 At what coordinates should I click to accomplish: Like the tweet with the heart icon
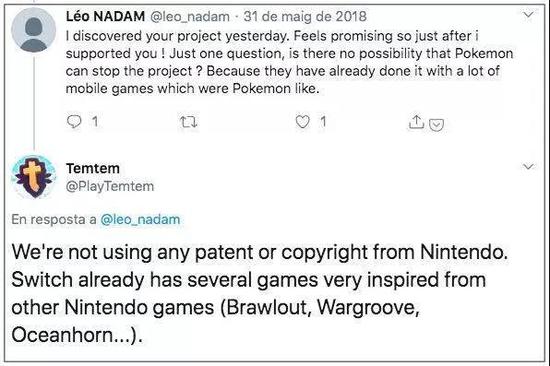pos(302,121)
